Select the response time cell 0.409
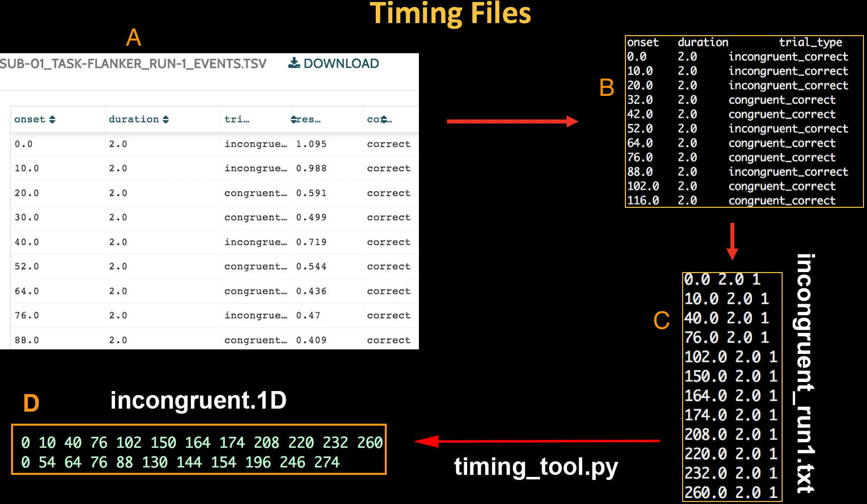The image size is (867, 504). pyautogui.click(x=311, y=340)
